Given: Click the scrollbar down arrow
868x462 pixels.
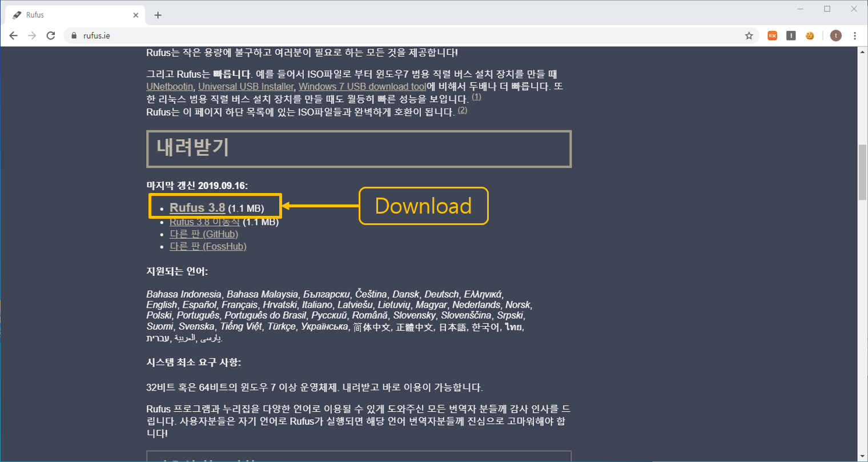Looking at the screenshot, I should pos(862,456).
